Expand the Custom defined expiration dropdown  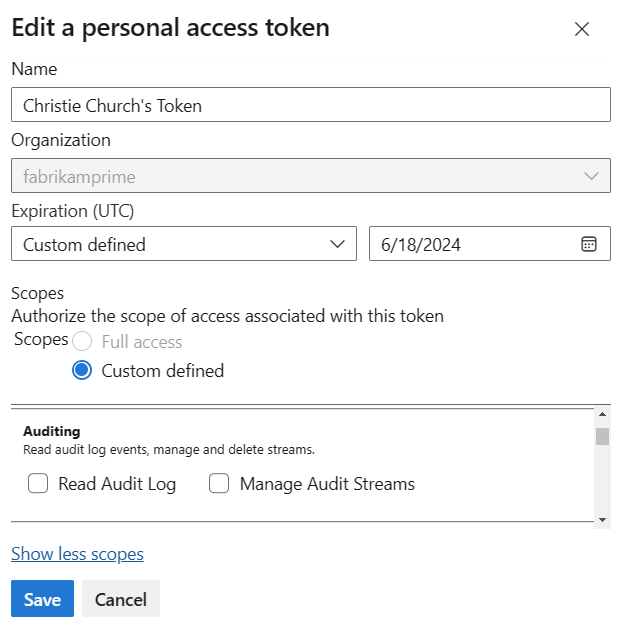click(337, 244)
